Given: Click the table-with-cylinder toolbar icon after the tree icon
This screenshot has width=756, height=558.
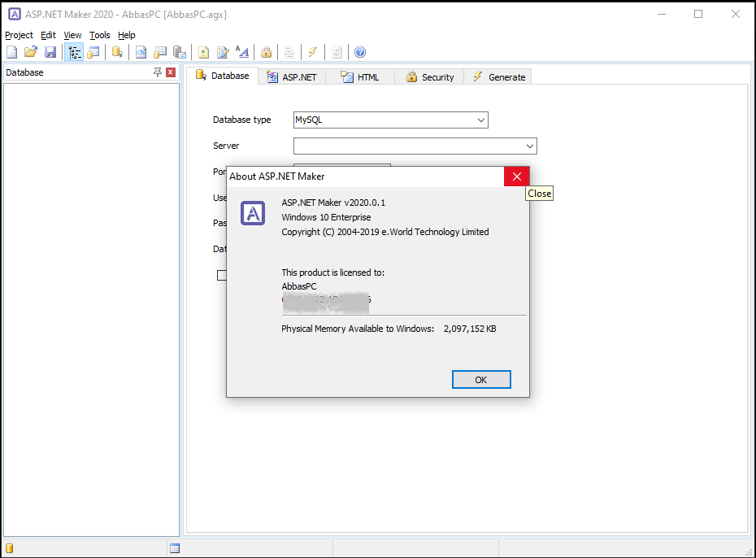Looking at the screenshot, I should pos(93,52).
